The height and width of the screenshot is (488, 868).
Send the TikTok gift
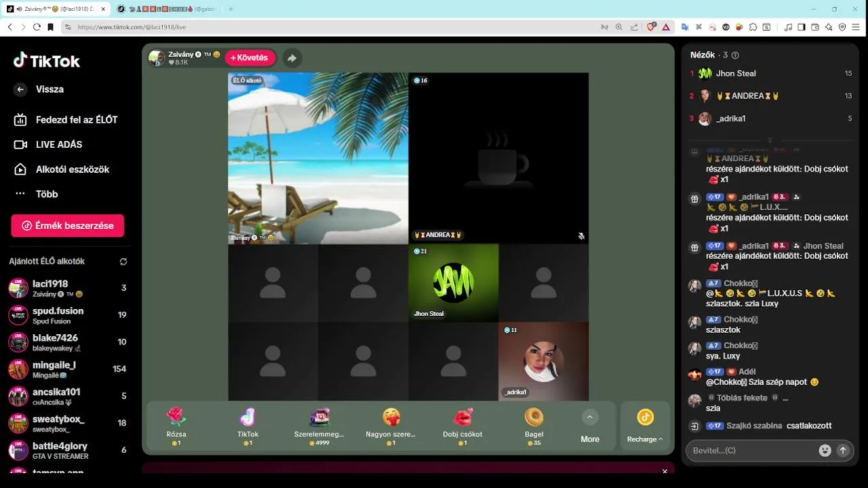click(248, 426)
